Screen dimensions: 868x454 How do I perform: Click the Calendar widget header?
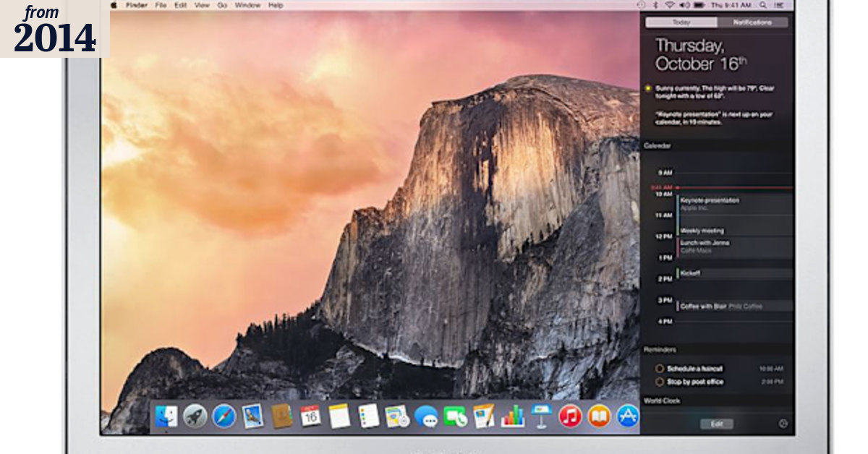tap(658, 146)
